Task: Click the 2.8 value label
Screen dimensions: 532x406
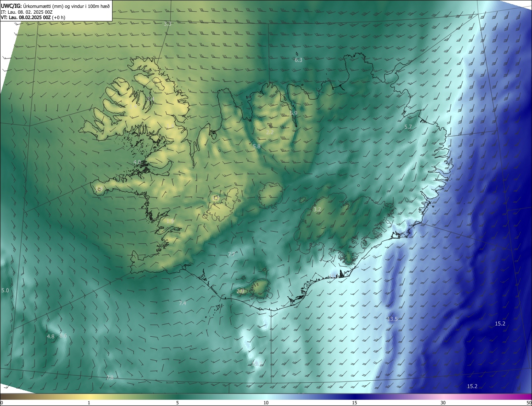Action: [240, 291]
